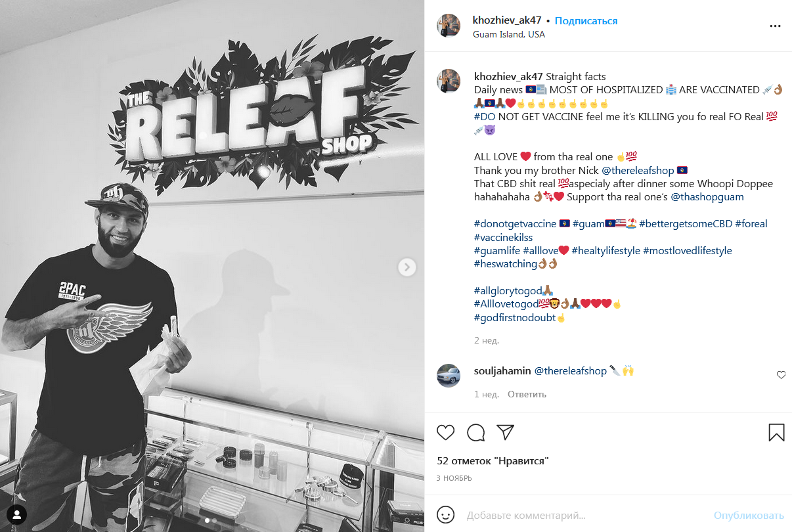Image resolution: width=792 pixels, height=532 pixels.
Task: Go to next photo with arrow
Action: point(407,267)
